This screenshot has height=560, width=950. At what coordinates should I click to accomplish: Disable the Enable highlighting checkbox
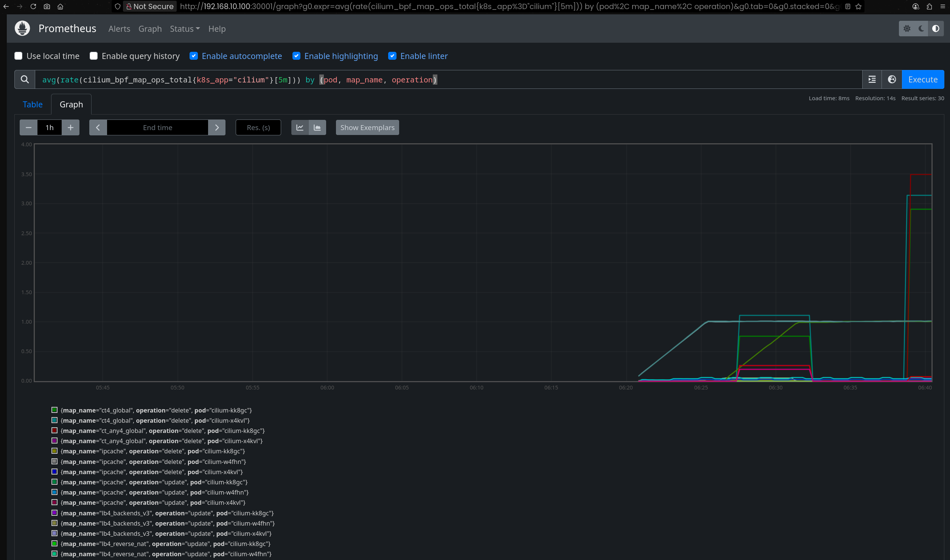pos(296,56)
